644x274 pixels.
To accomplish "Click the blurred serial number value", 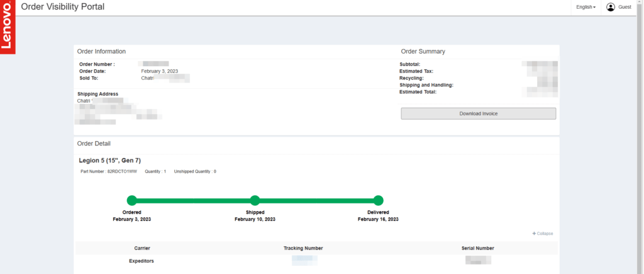I will [x=478, y=260].
